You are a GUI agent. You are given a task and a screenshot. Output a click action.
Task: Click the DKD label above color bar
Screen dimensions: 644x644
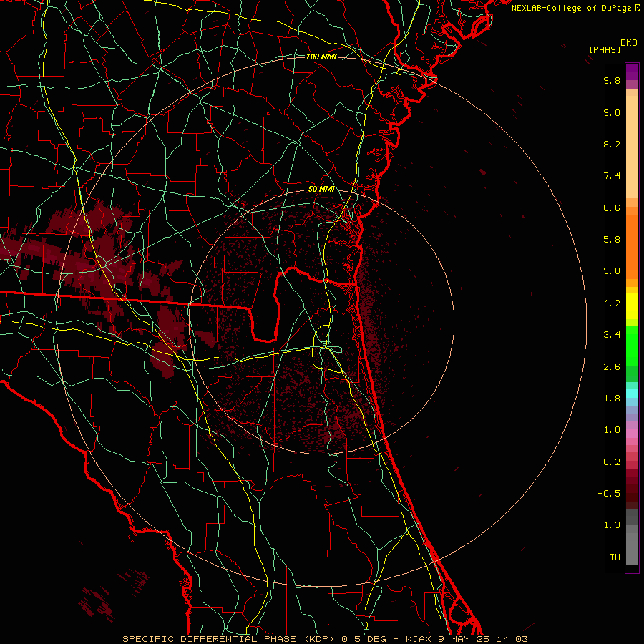(628, 43)
